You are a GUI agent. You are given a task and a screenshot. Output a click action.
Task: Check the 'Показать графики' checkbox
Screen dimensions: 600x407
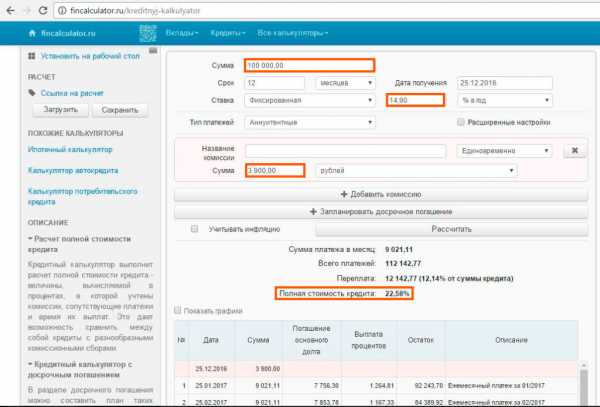click(x=179, y=310)
